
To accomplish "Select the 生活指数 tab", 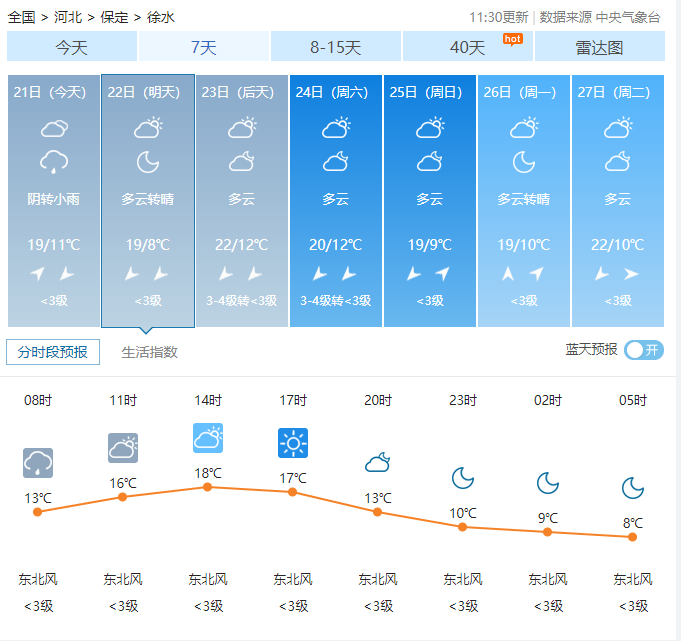I will (150, 352).
